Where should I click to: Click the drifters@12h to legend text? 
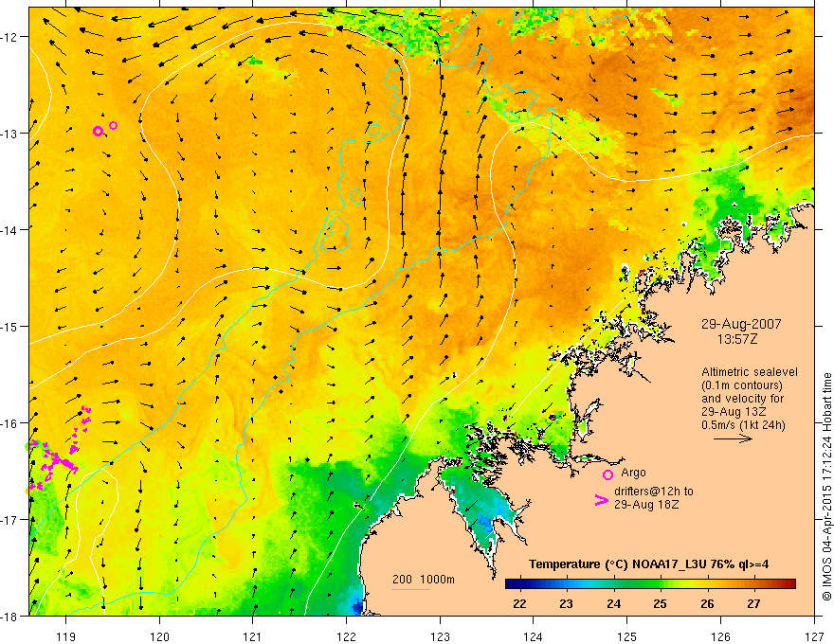[x=654, y=492]
